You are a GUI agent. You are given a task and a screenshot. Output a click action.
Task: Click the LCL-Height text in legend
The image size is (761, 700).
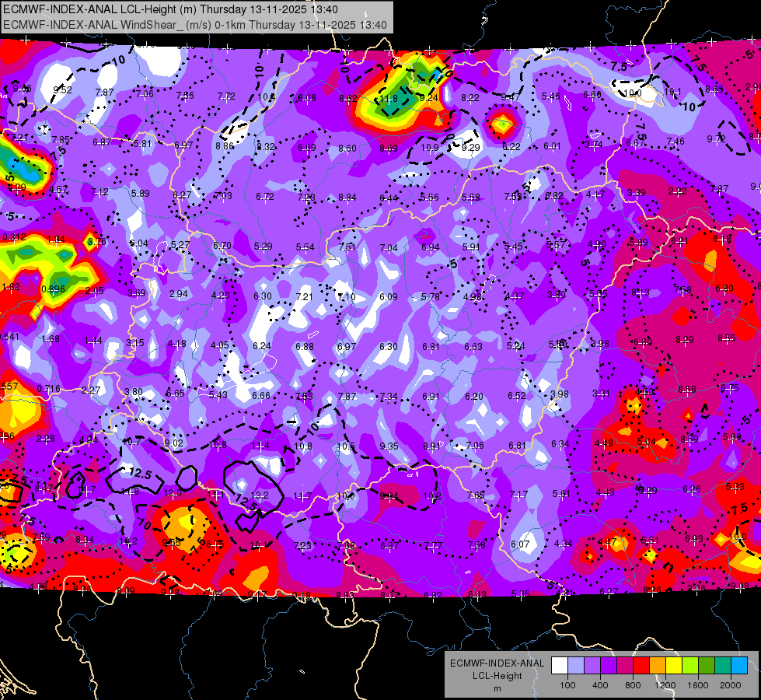(497, 676)
